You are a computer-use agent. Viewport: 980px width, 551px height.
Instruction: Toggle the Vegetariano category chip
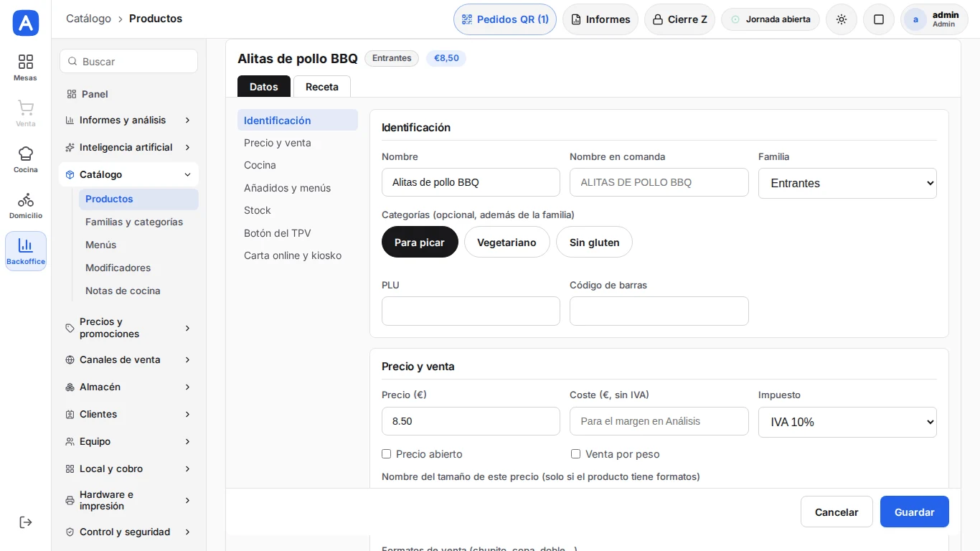tap(507, 242)
